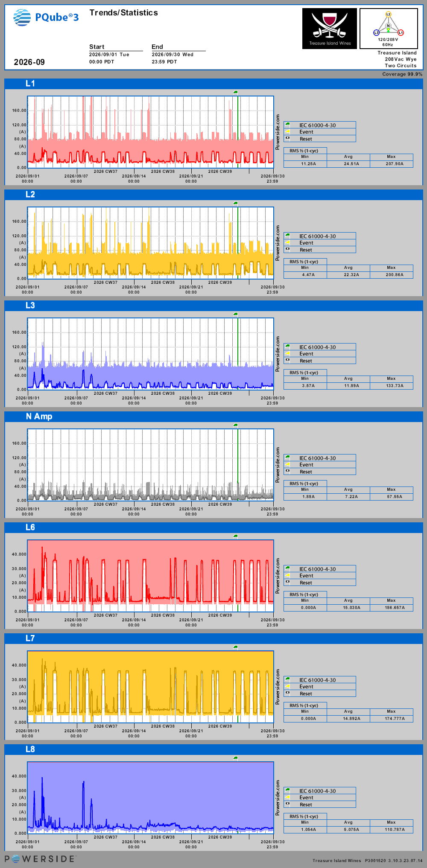
Task: Click the green IEC 61000-4-30 flag icon in L1 legend
Action: 288,125
